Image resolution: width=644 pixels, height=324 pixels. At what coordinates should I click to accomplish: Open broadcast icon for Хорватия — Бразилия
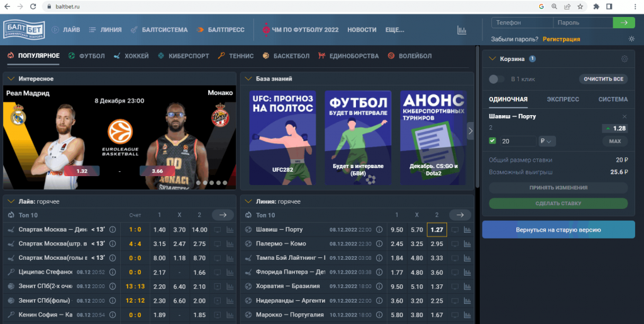[454, 286]
